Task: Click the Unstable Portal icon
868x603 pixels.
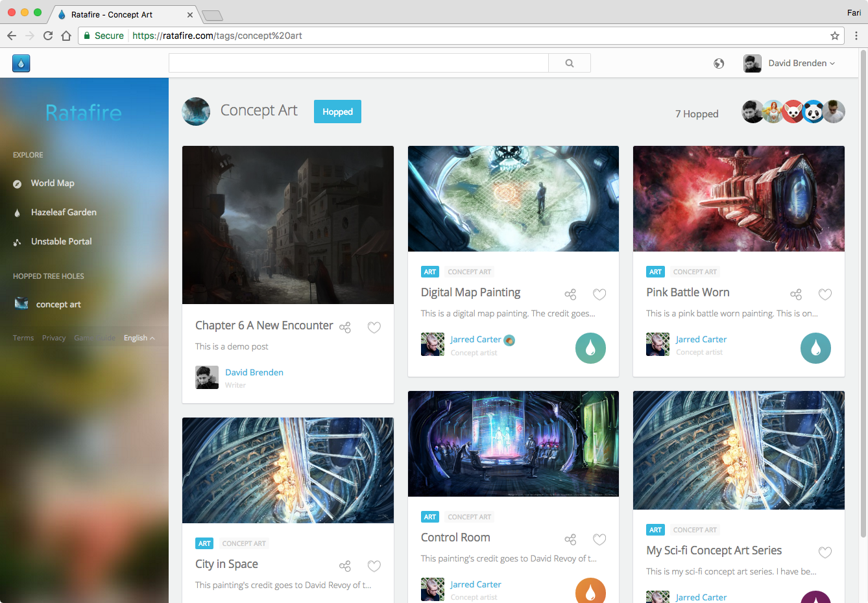Action: tap(17, 241)
